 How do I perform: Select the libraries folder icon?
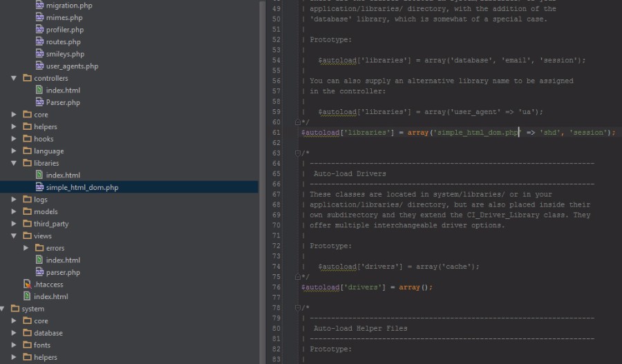[28, 162]
